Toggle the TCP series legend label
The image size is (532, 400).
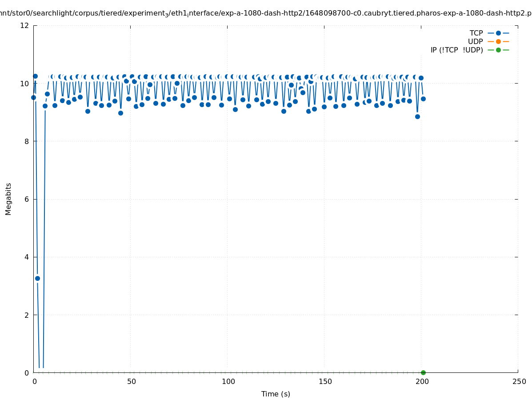point(476,33)
